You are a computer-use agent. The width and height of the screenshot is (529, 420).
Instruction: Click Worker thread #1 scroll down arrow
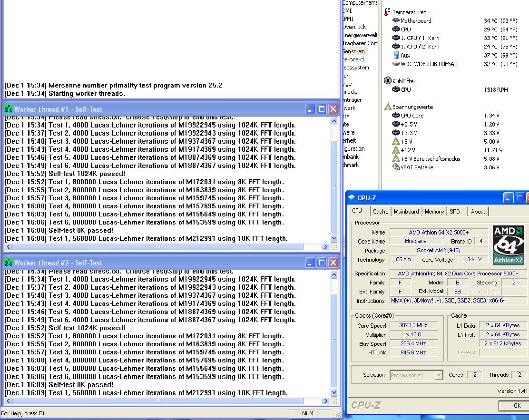[x=334, y=238]
